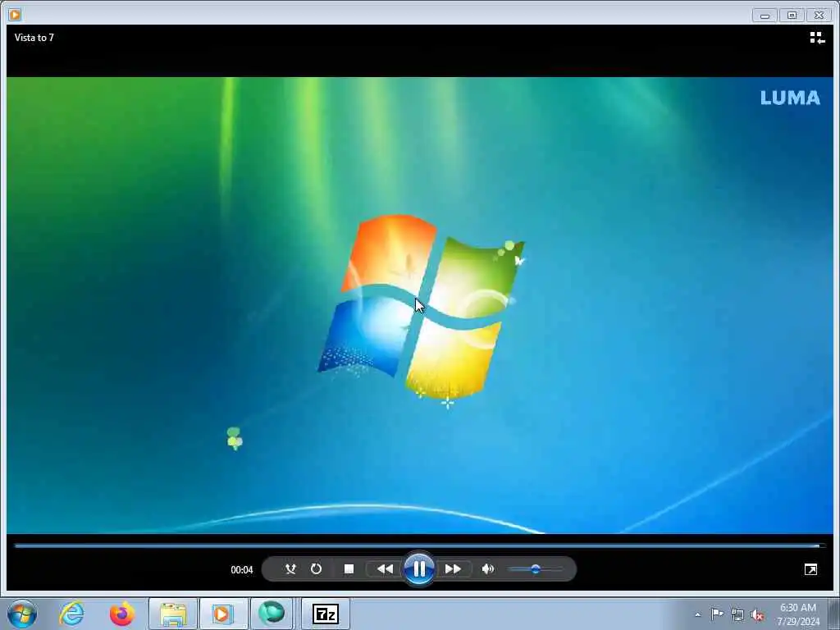Pause the playing video
Image resolution: width=840 pixels, height=630 pixels.
[x=419, y=568]
